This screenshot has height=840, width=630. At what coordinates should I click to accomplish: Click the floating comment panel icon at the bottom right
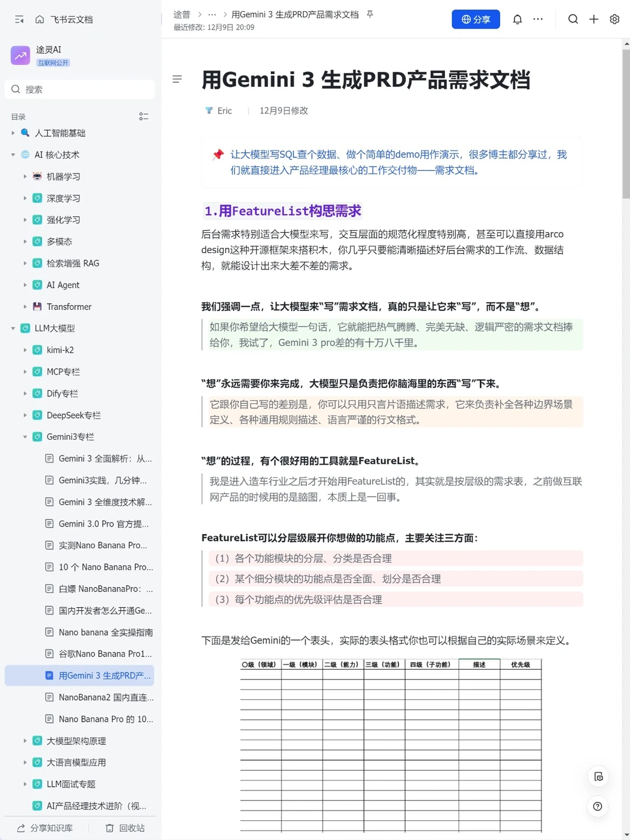[598, 776]
